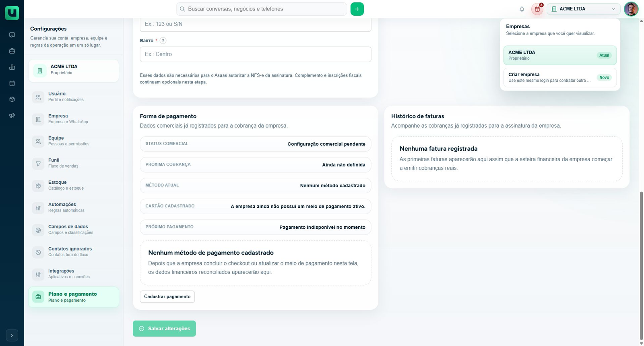Open Contatos ignorados settings section
Image resolution: width=644 pixels, height=346 pixels.
click(74, 252)
